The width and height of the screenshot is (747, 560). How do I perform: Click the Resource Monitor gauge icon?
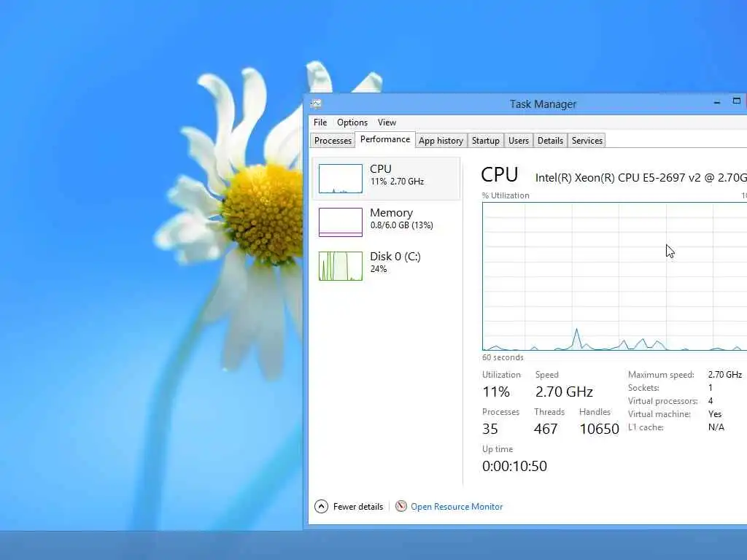coord(401,506)
